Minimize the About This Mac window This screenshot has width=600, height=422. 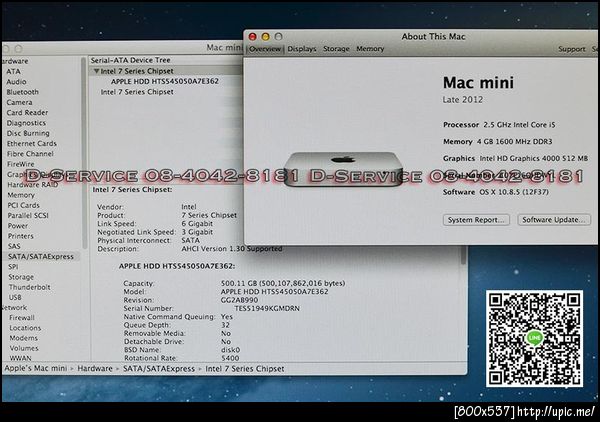[x=266, y=37]
